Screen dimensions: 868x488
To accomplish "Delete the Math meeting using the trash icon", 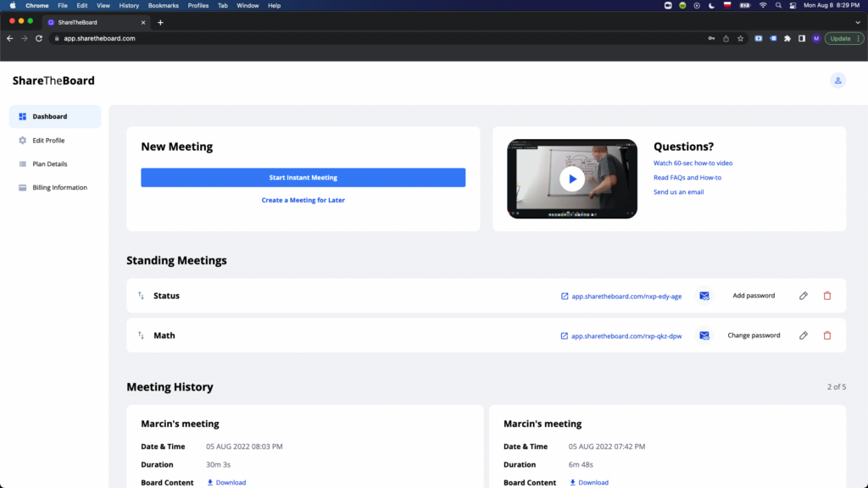I will (x=827, y=335).
